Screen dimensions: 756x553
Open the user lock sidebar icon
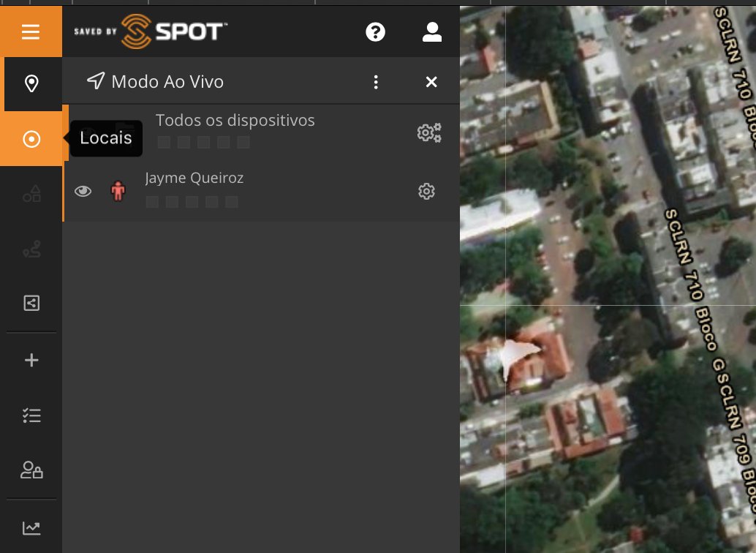tap(31, 470)
